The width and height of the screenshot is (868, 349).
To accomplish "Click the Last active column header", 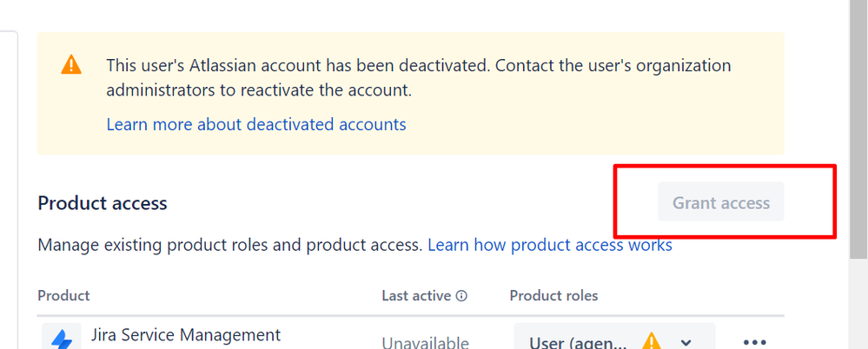I will 416,295.
